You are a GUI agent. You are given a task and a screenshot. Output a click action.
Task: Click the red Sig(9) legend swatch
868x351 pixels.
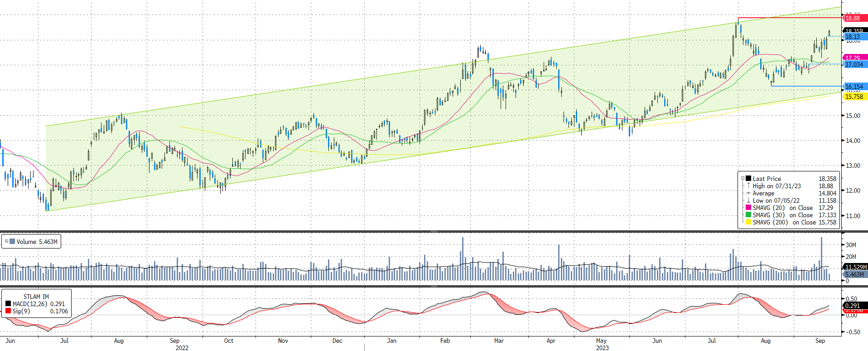coord(8,311)
